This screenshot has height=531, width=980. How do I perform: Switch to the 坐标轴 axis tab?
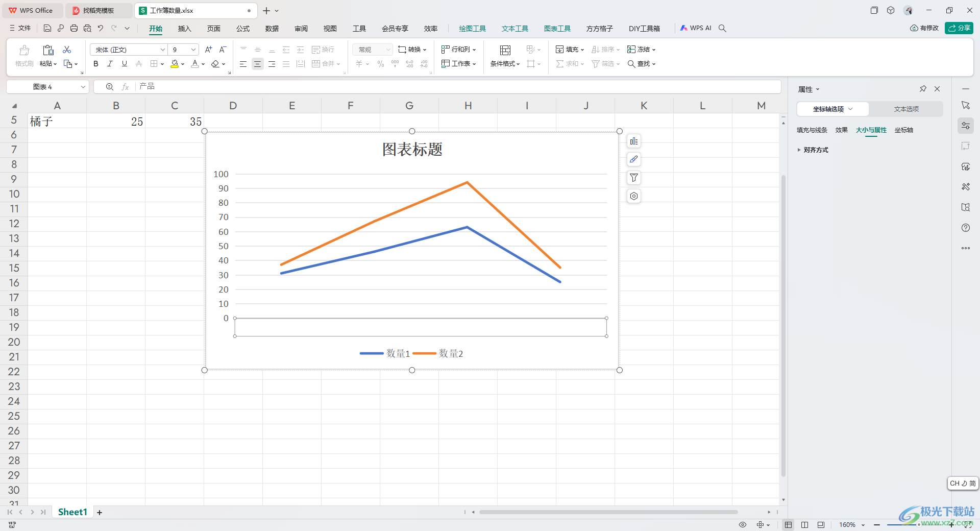click(903, 130)
